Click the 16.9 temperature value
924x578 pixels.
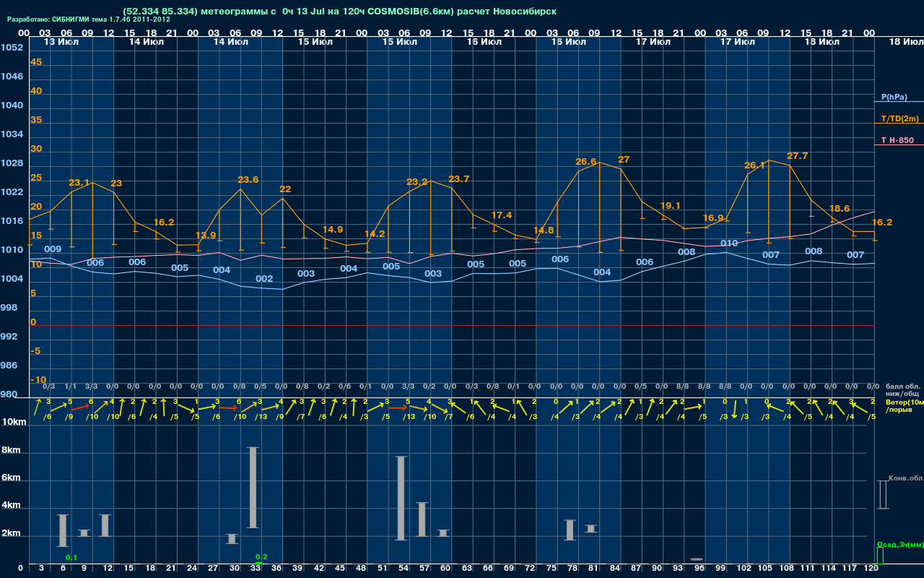click(x=712, y=218)
